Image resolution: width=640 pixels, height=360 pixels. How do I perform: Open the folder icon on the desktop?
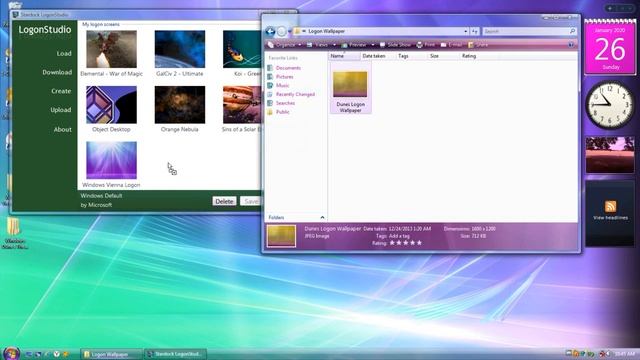(13, 227)
